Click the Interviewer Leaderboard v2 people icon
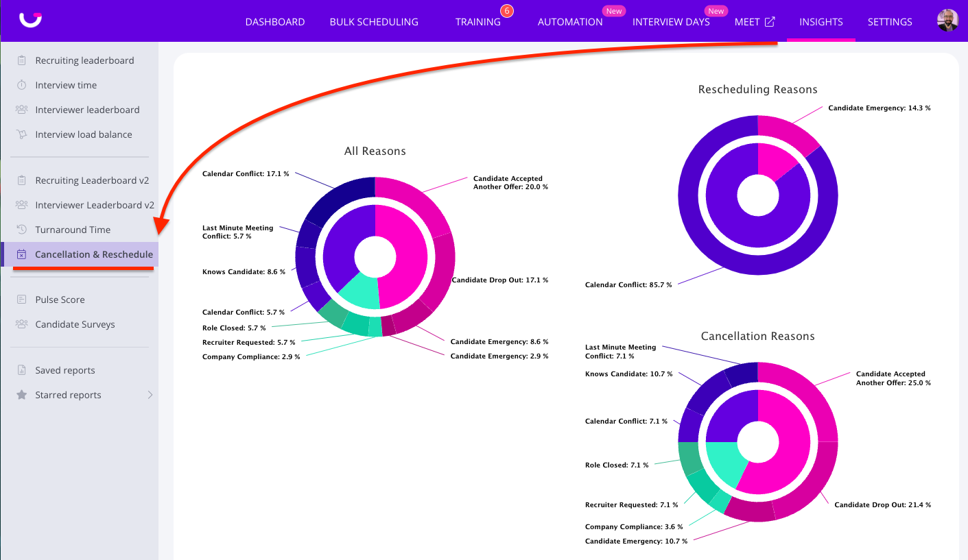Screen dimensions: 968x560 22,205
